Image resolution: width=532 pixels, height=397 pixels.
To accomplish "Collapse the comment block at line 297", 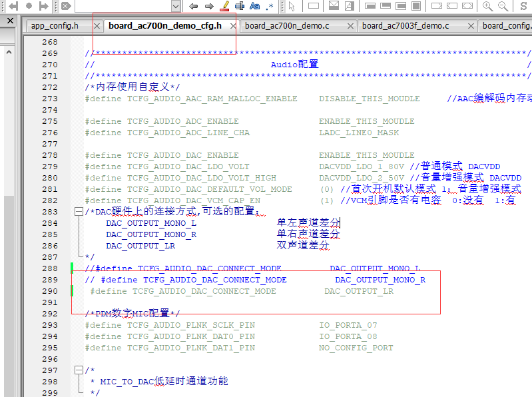I will coord(79,370).
